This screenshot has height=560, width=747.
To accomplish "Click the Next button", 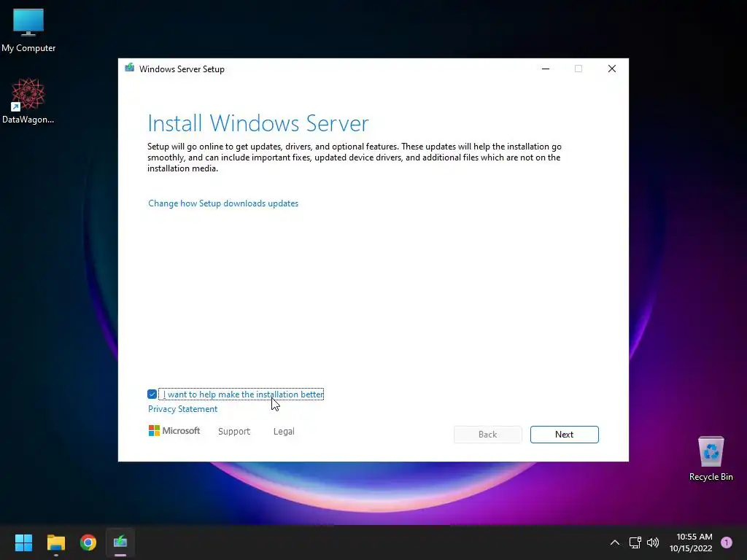I will pyautogui.click(x=564, y=435).
